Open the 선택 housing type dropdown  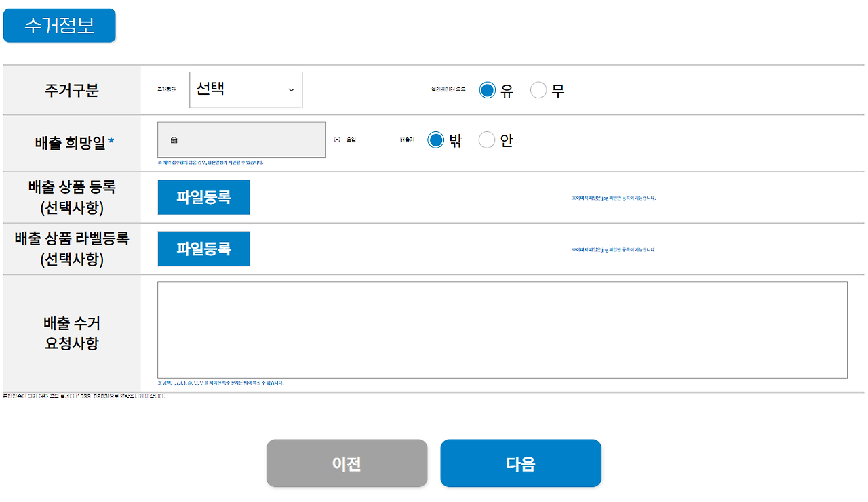click(245, 90)
